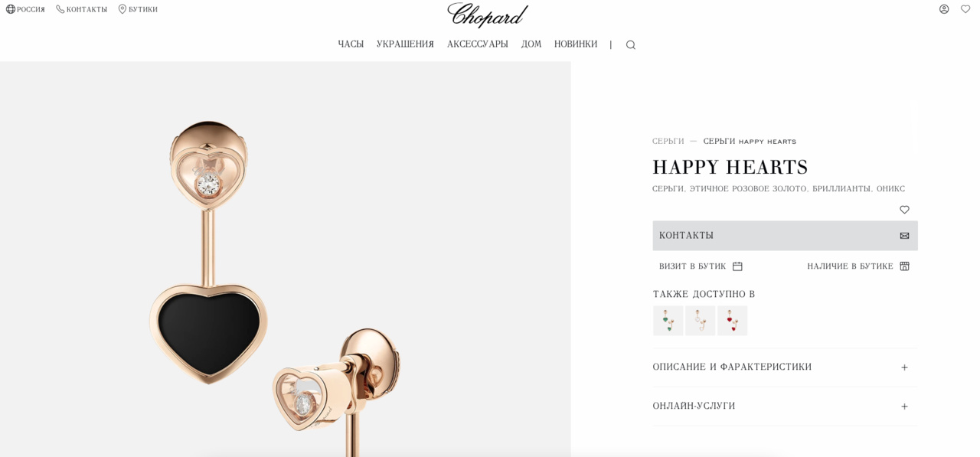The height and width of the screenshot is (457, 980).
Task: Click the СЕРЬГИ breadcrumb link
Action: (668, 142)
